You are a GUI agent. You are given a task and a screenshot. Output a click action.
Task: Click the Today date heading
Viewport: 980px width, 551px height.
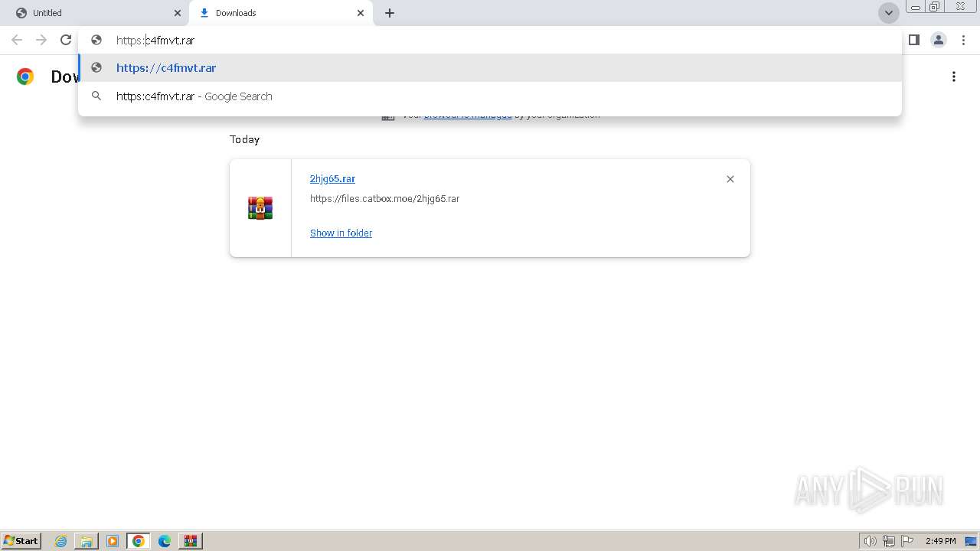tap(244, 139)
